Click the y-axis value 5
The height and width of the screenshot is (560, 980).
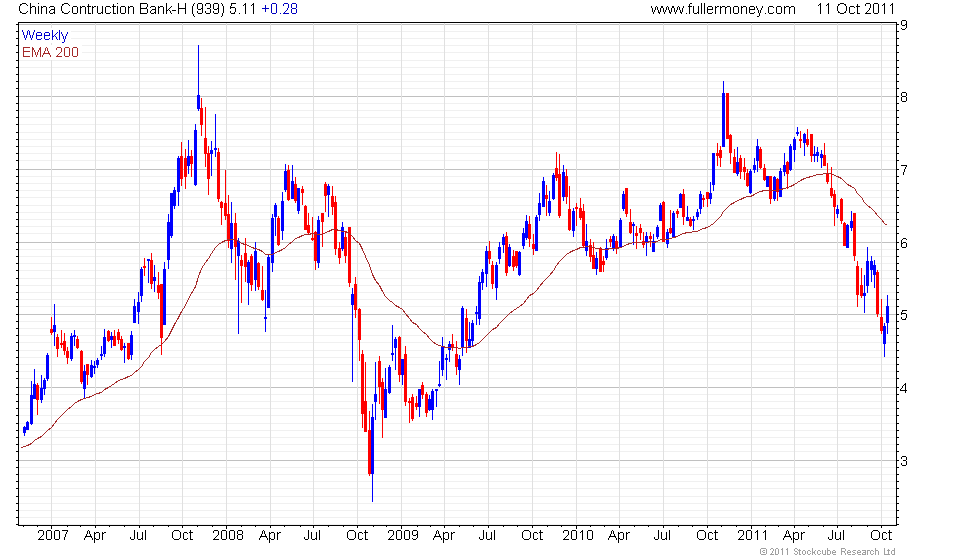pyautogui.click(x=904, y=316)
